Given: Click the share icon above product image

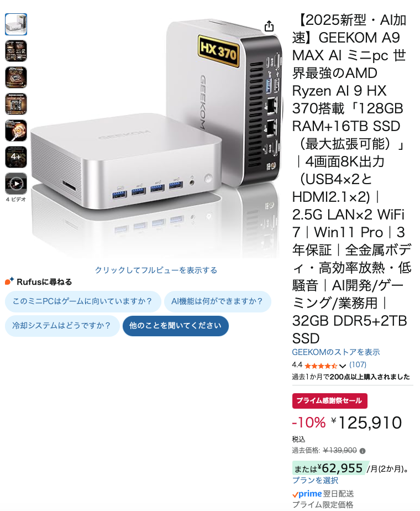Looking at the screenshot, I should coord(269,26).
